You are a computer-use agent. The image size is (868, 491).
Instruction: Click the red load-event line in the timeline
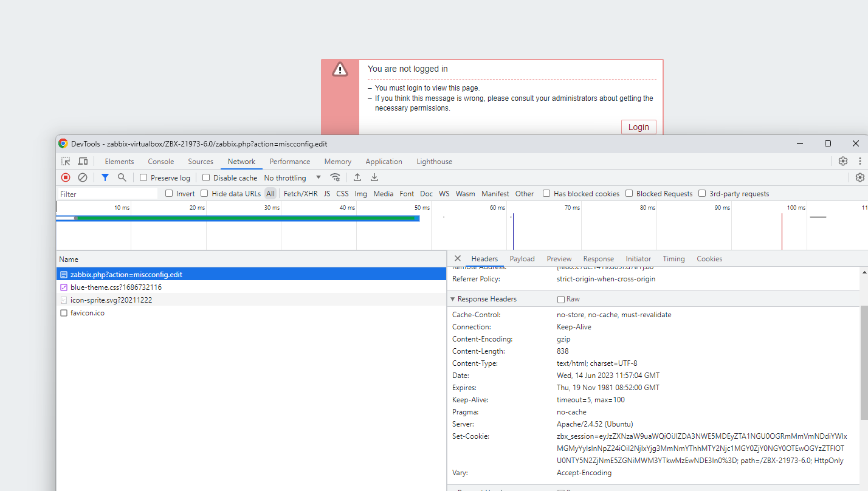point(782,232)
